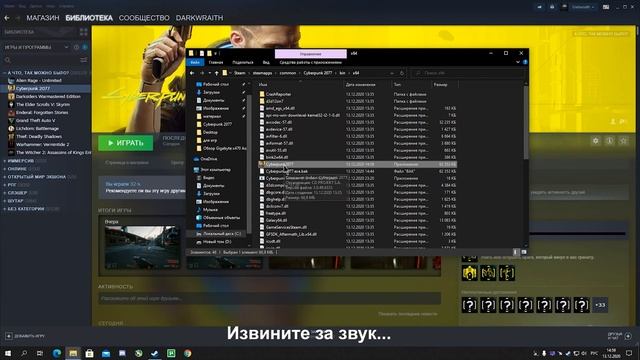Screen dimensions: 640x360
Task: Expand the Шутар category
Action: [x=4, y=201]
